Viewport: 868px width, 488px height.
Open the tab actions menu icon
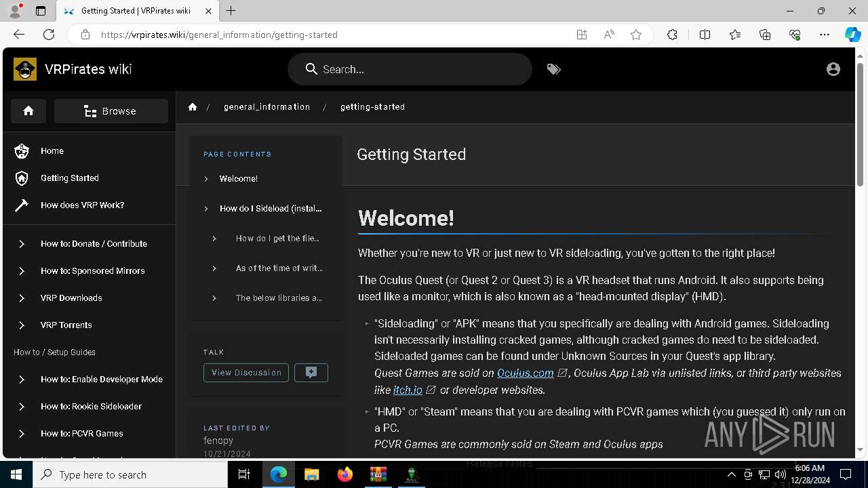point(41,11)
